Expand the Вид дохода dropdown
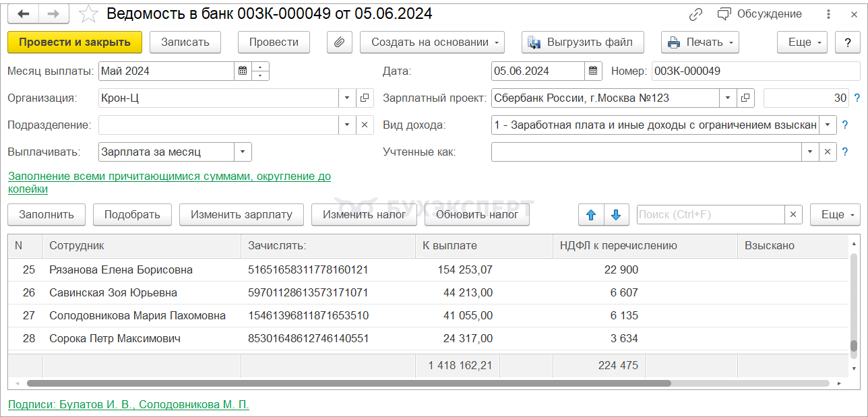 coord(828,125)
